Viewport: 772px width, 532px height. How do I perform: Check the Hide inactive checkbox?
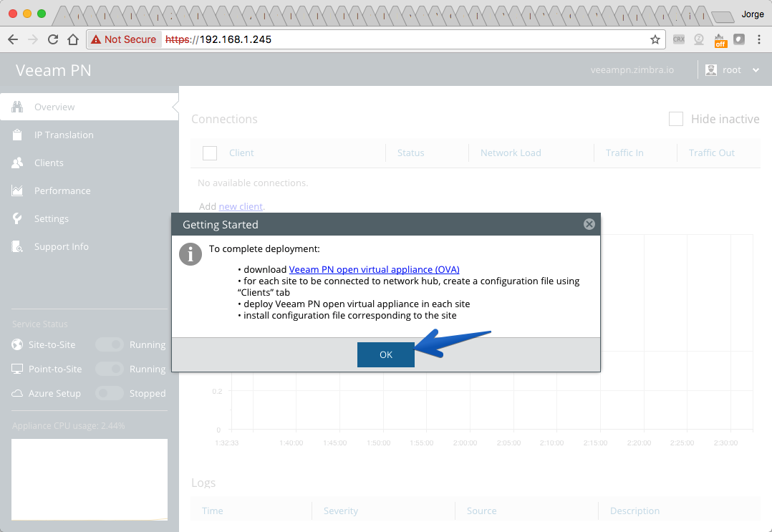[x=675, y=119]
